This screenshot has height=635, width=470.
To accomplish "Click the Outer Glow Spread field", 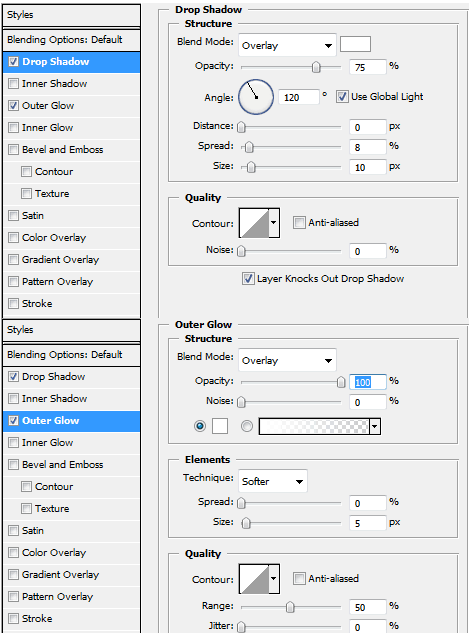I will 368,503.
